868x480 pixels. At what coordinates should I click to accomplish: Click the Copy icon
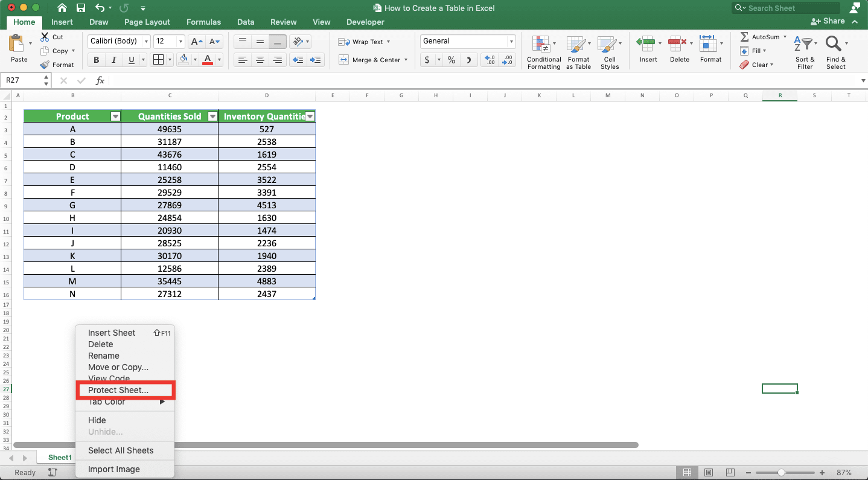tap(44, 51)
